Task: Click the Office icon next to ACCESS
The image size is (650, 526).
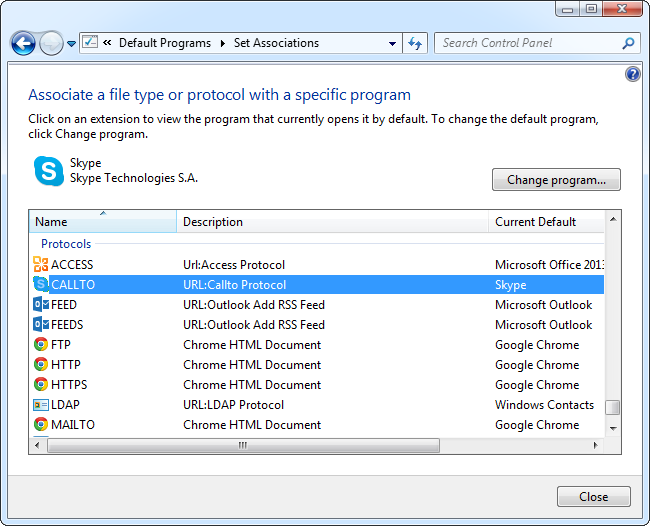Action: [x=40, y=265]
